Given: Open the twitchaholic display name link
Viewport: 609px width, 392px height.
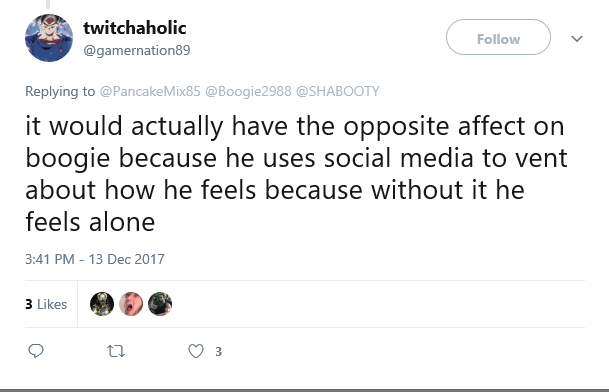Looking at the screenshot, I should click(135, 28).
